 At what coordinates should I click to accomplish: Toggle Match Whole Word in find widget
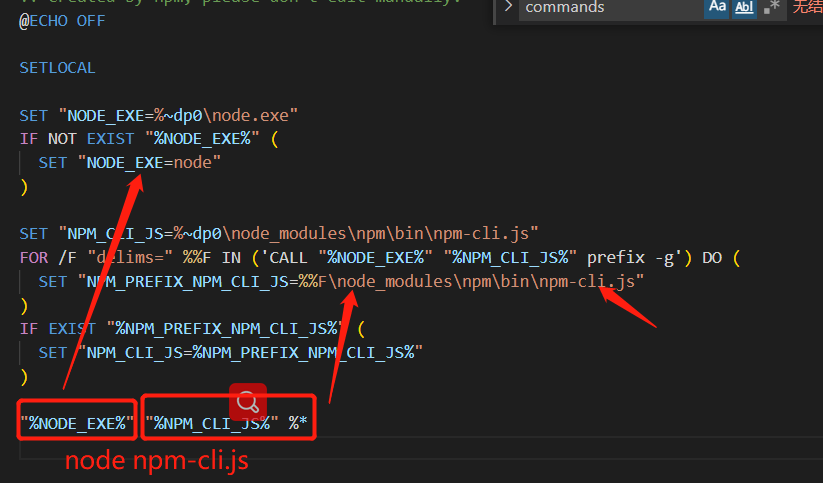(744, 8)
